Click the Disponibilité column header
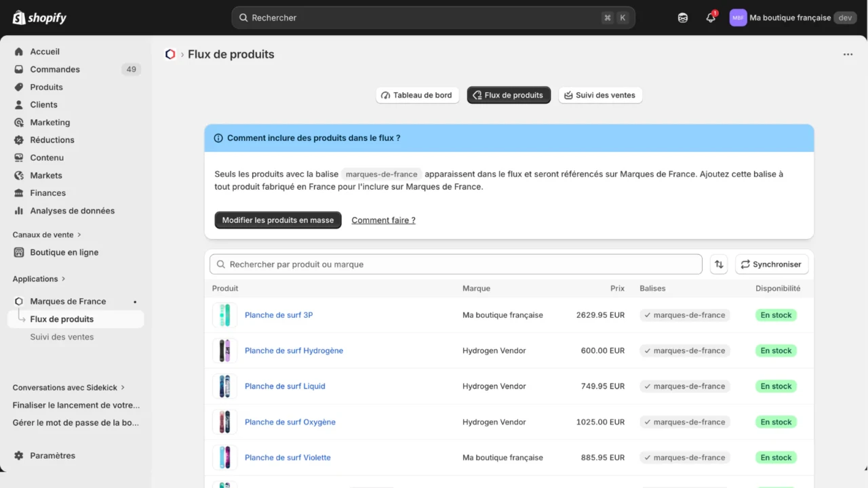This screenshot has width=868, height=488. 778,288
